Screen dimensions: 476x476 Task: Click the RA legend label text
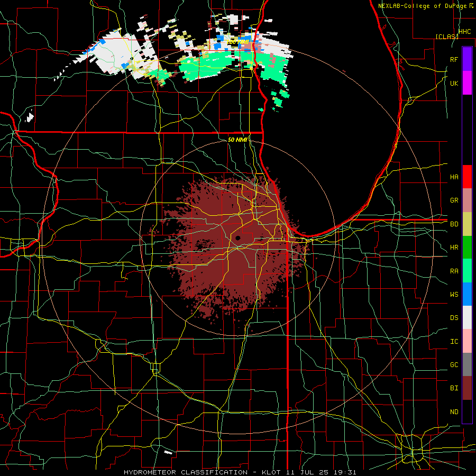(x=454, y=271)
